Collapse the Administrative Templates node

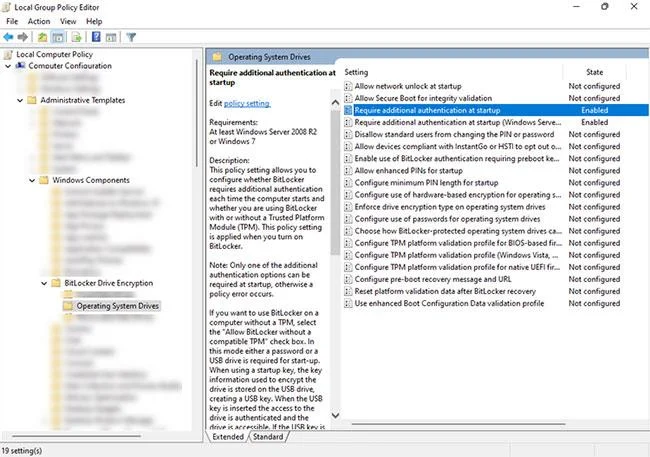(20, 100)
